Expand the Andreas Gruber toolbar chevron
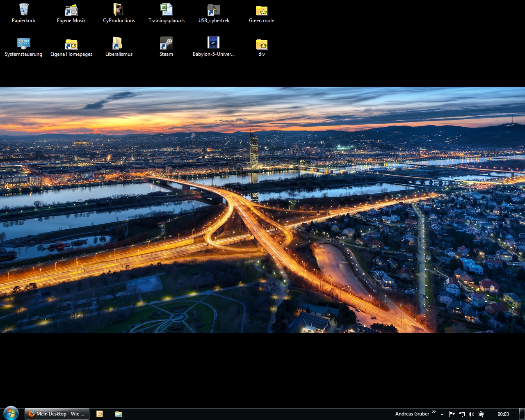 (434, 412)
